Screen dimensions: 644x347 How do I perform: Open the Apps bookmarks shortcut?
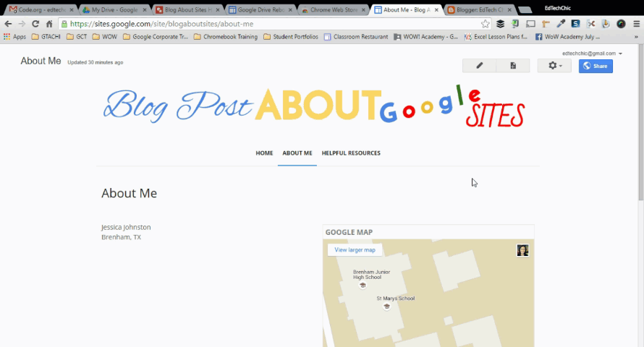pos(14,37)
